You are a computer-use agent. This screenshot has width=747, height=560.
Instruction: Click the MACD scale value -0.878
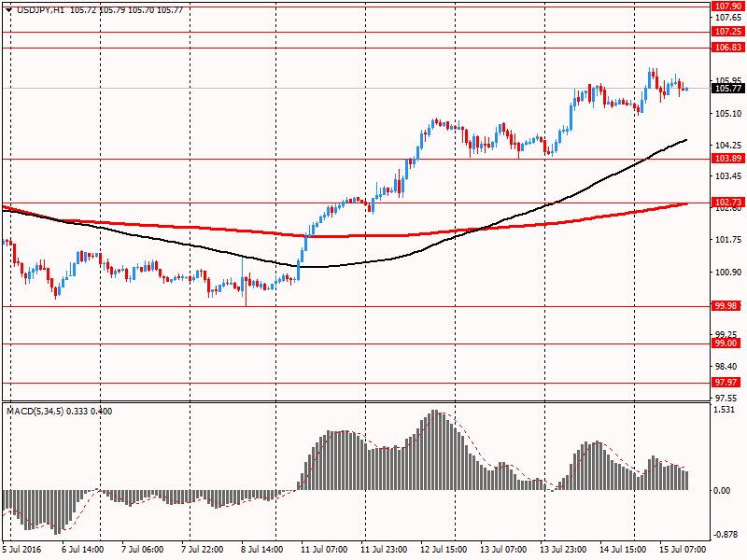tap(725, 535)
